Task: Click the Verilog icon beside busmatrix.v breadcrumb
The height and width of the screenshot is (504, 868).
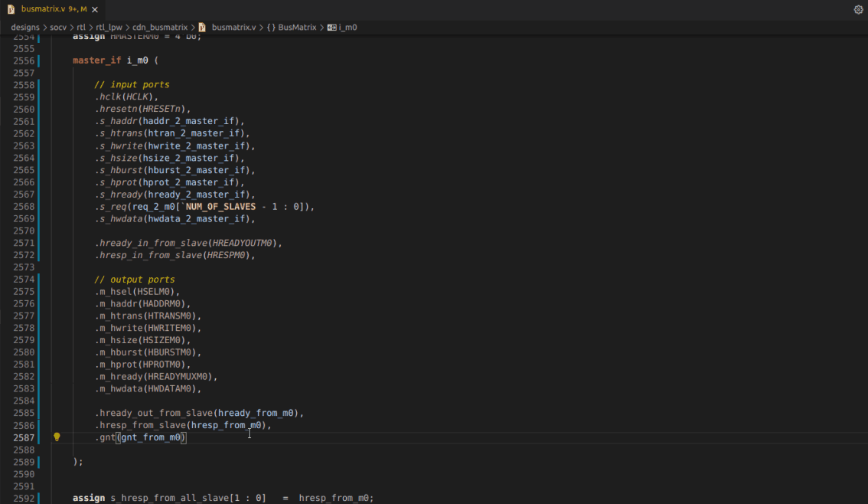Action: tap(200, 27)
